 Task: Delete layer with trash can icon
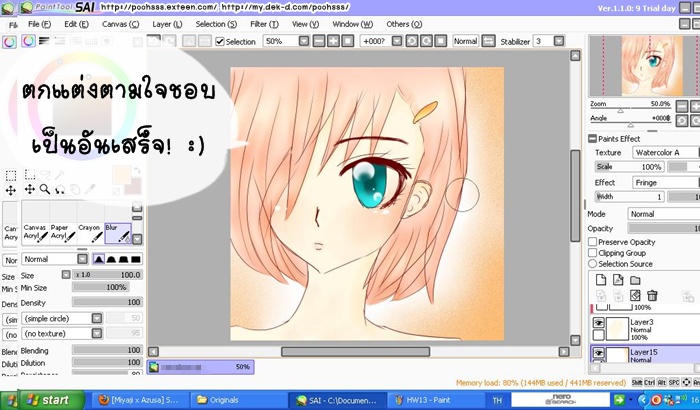652,295
